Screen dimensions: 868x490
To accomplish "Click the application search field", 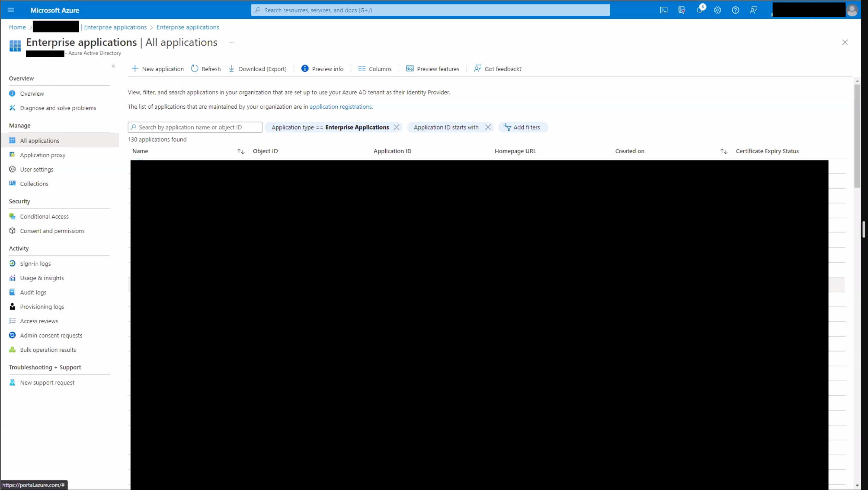I will 195,127.
